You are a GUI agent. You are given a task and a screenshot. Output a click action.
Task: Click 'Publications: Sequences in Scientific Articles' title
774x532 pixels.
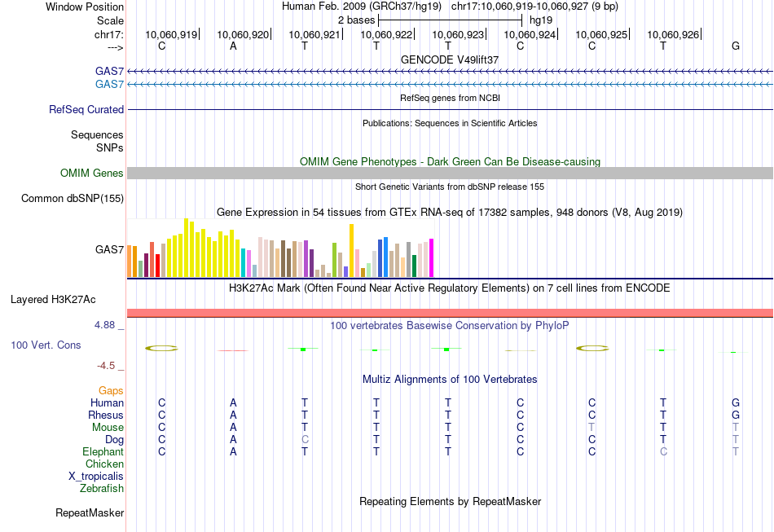pos(450,123)
